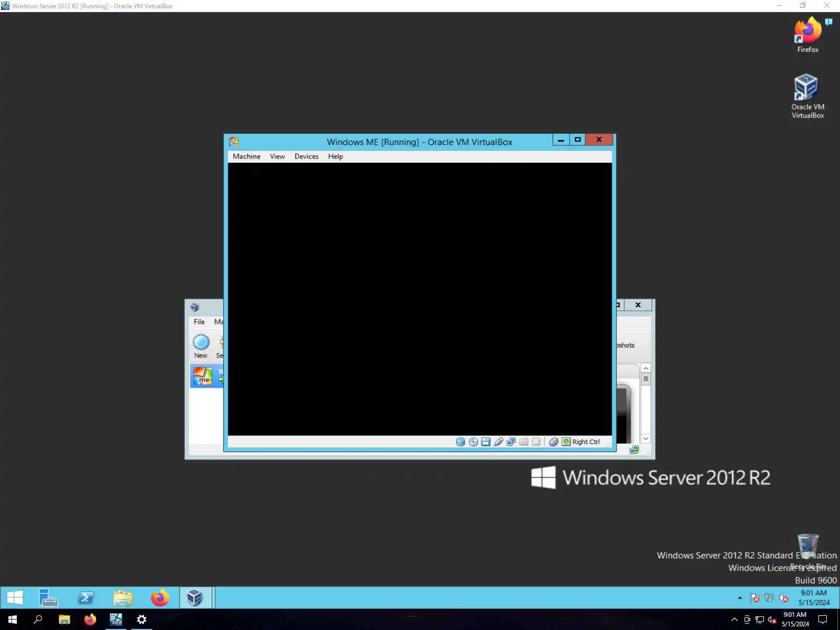Click mouse integration icon in VM status bar
The height and width of the screenshot is (630, 840).
pos(553,442)
